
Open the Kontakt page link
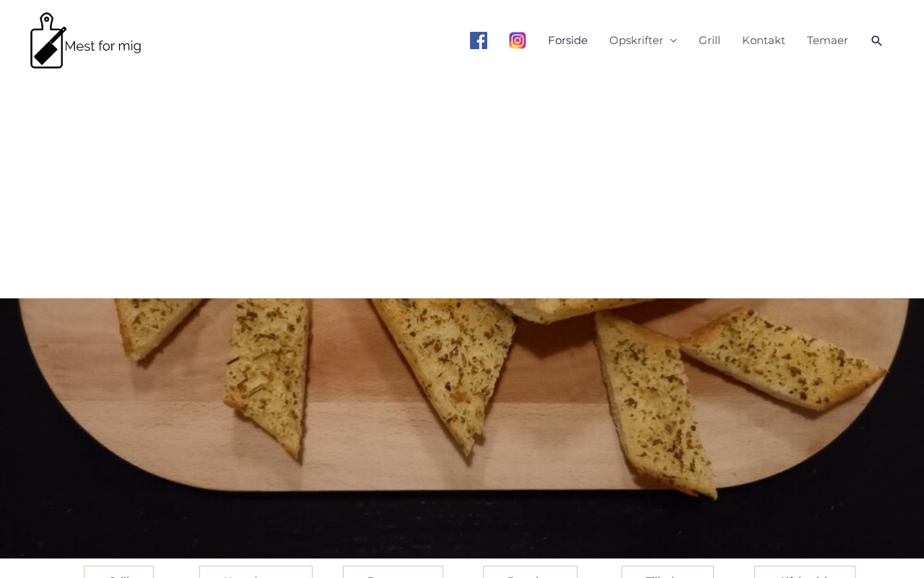(764, 40)
